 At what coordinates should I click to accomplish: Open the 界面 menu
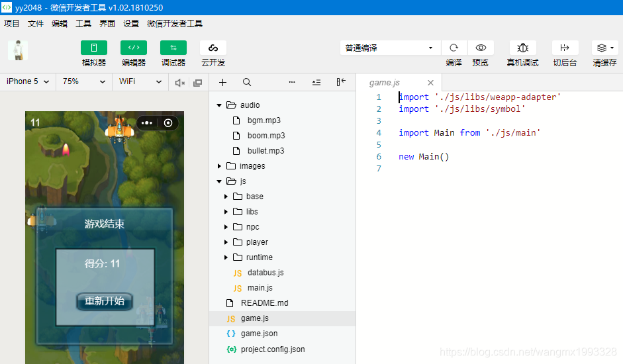pos(107,24)
